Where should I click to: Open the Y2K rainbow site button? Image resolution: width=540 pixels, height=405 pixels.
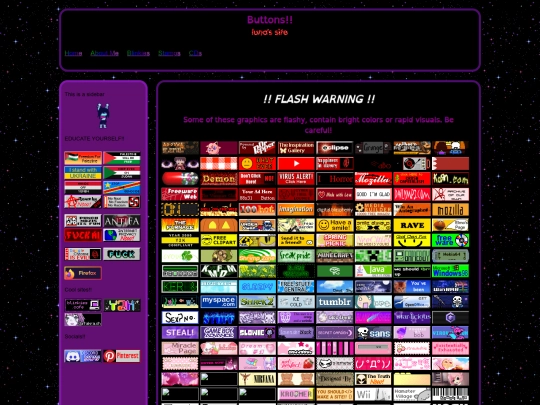[x=122, y=305]
